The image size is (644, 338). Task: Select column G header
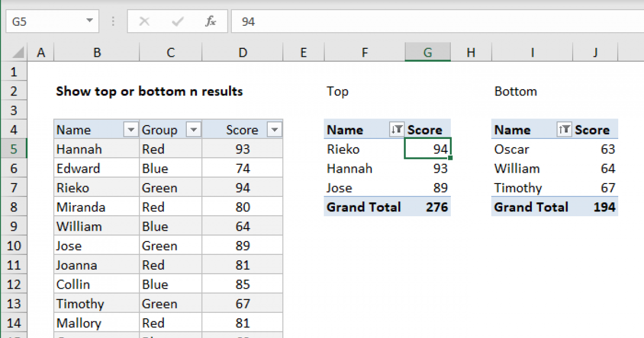428,53
